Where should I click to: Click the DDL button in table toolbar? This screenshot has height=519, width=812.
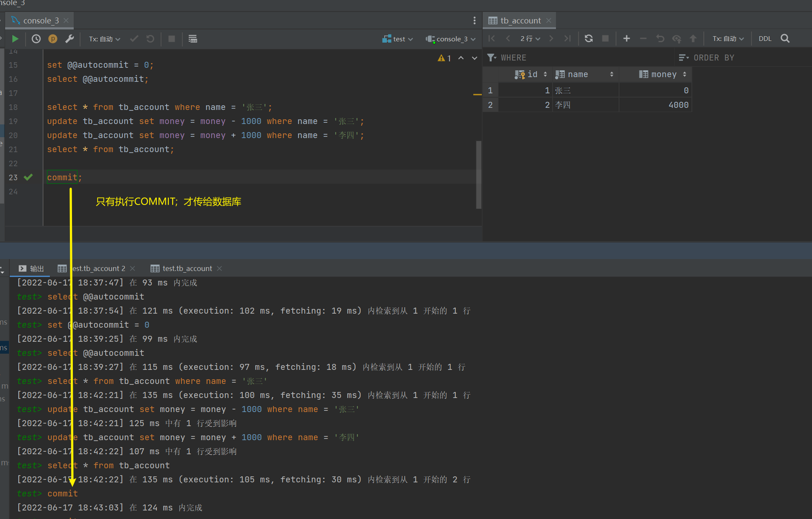point(765,38)
